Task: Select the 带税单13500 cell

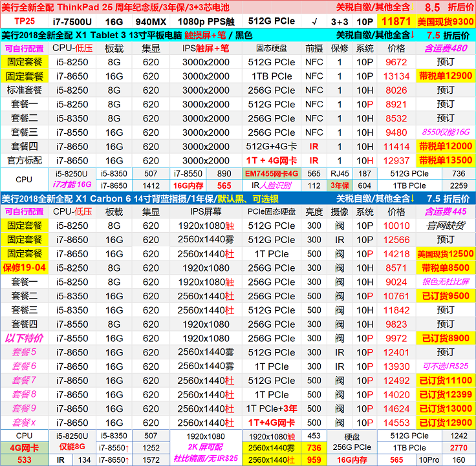Action: pyautogui.click(x=446, y=160)
